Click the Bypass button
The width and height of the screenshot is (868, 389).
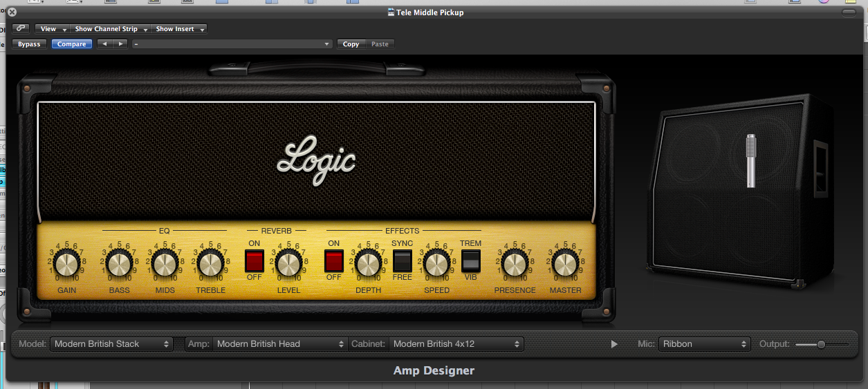click(29, 44)
